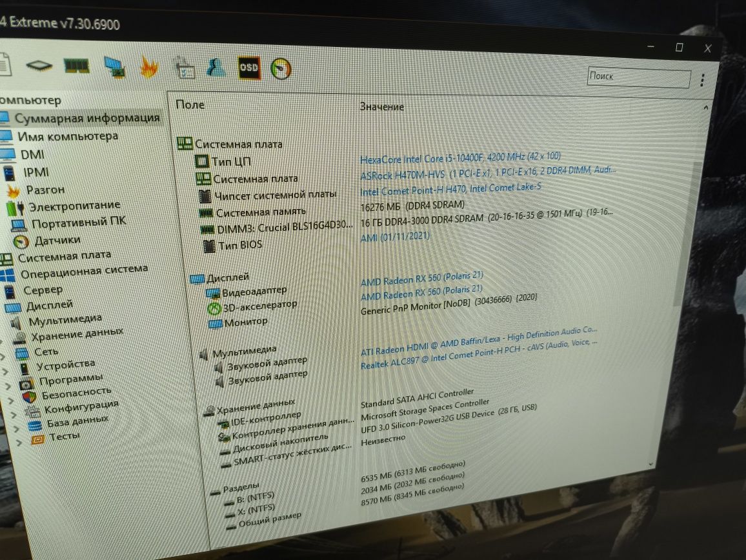Expand the Программы tree node arrow

click(x=8, y=386)
